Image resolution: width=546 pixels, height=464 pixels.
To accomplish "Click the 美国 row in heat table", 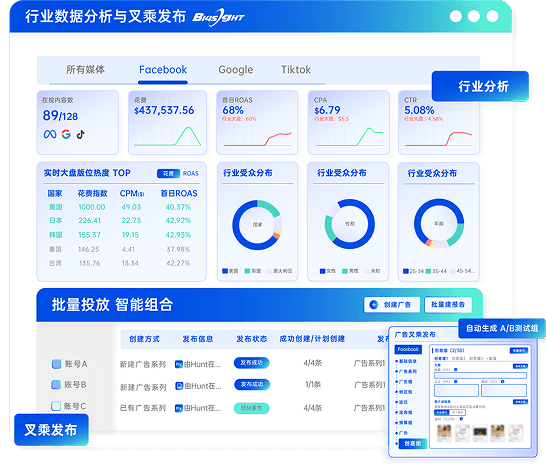I will pyautogui.click(x=120, y=207).
